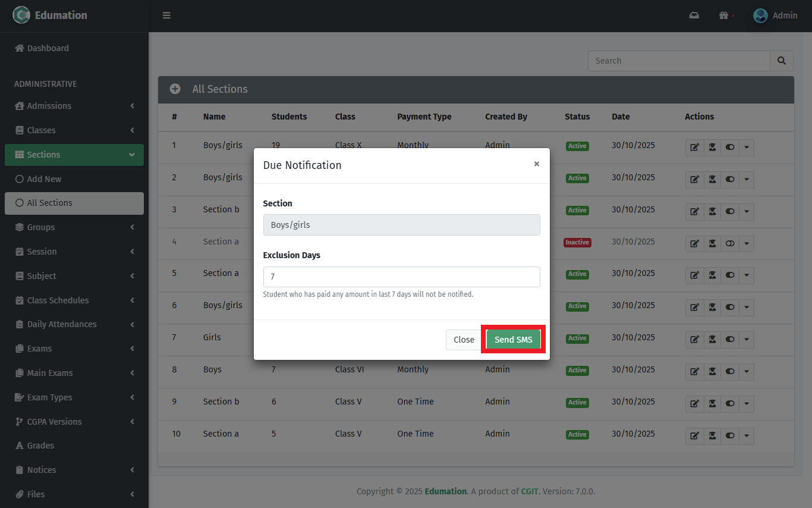Expand the Class Schedules menu
Viewport: 812px width, 508px height.
coord(74,300)
